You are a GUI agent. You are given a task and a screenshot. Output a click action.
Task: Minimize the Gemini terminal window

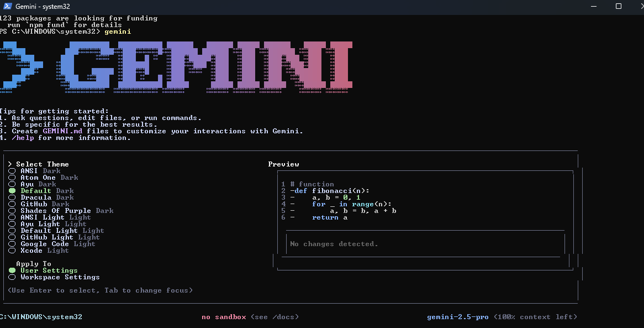coord(594,6)
